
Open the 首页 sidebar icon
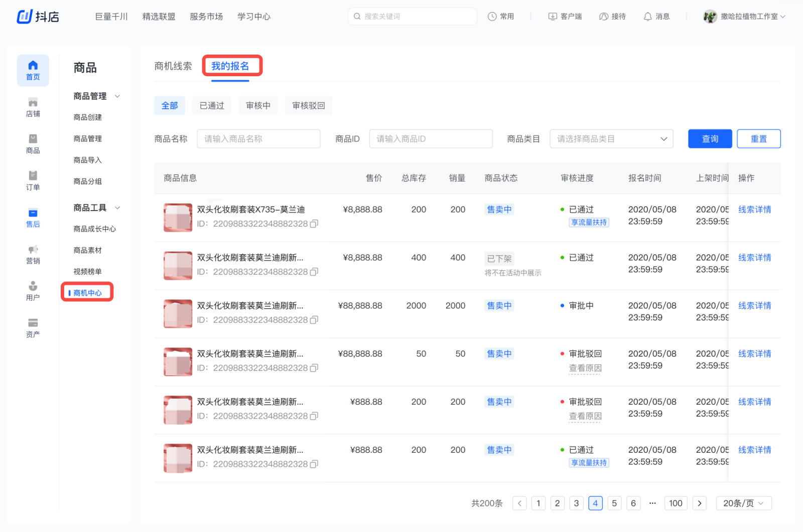(33, 70)
